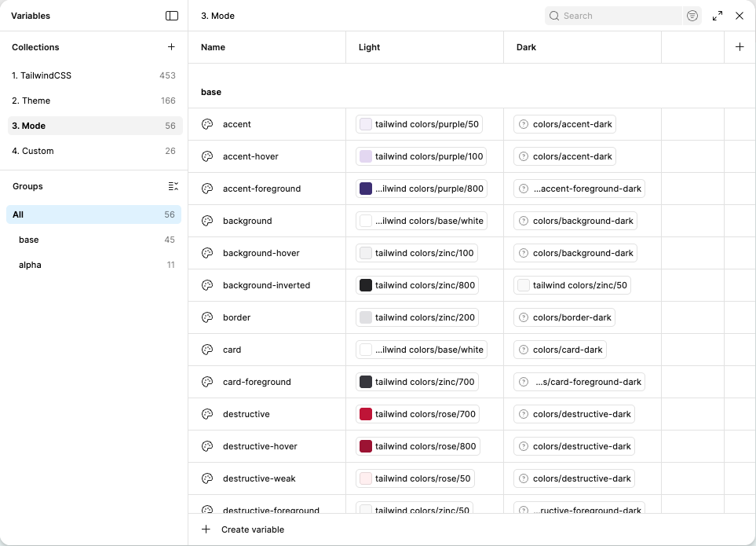Open the search magnifier in the toolbar
756x546 pixels.
point(553,16)
